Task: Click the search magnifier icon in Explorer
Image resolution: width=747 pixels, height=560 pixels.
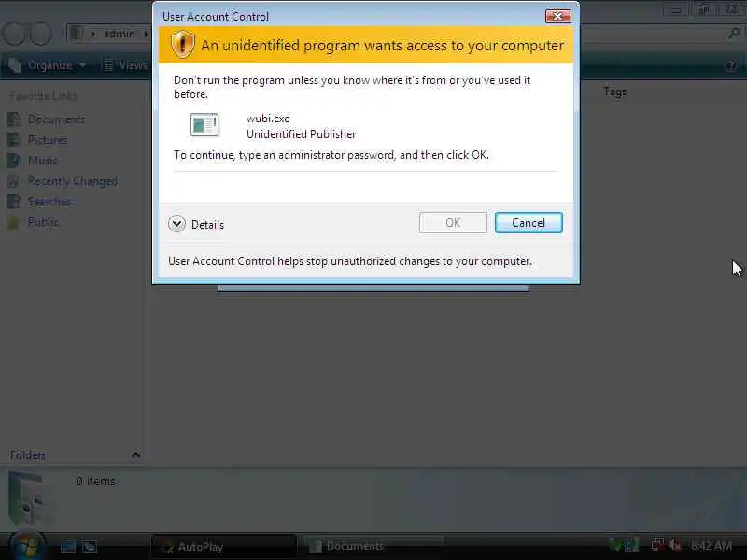Action: [734, 34]
